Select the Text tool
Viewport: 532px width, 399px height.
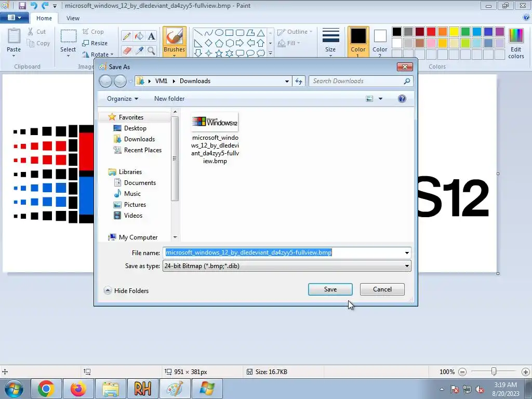(151, 36)
